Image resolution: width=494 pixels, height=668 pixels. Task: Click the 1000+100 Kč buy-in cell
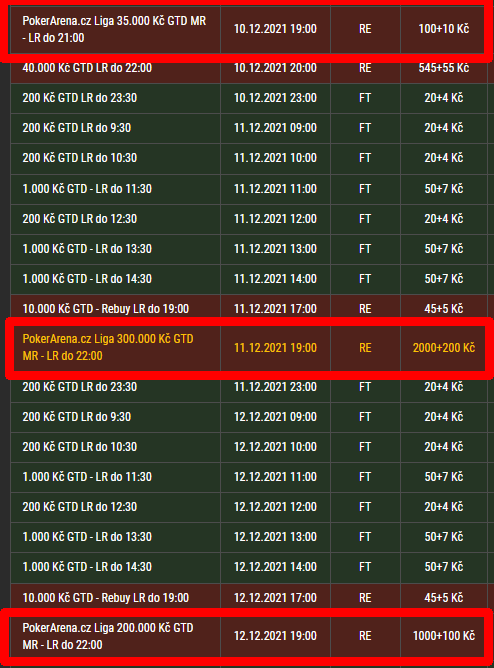point(444,636)
